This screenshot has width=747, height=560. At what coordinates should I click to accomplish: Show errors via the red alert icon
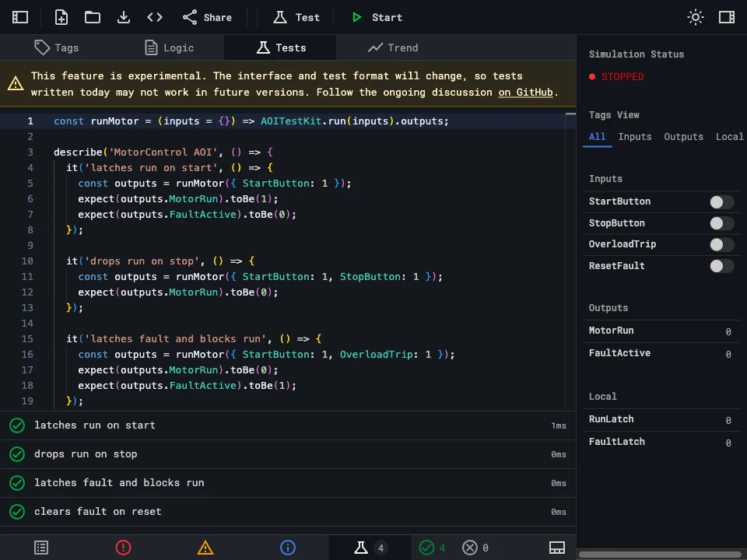click(x=123, y=548)
